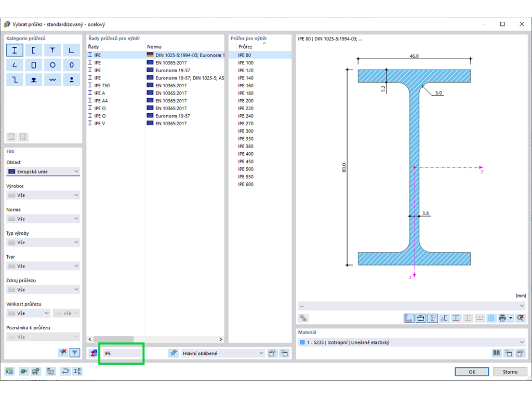
Task: Select the rectangular hollow section category
Action: pos(34,65)
